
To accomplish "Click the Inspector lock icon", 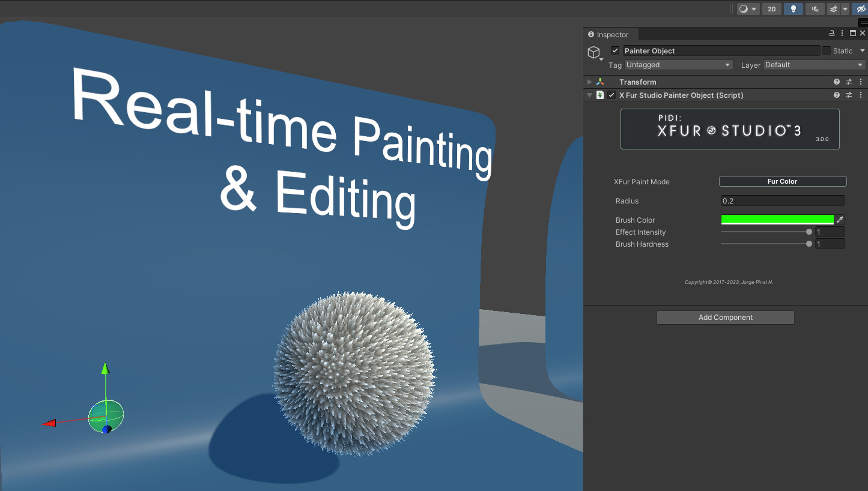I will click(832, 34).
